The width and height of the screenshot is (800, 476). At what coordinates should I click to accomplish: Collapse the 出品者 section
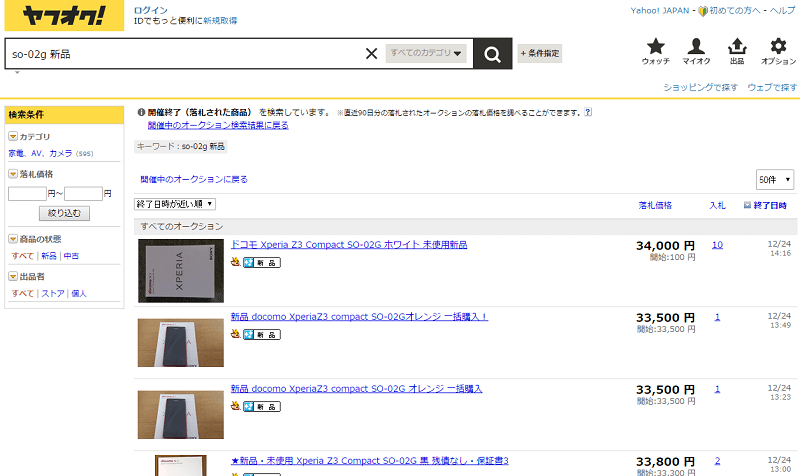pyautogui.click(x=13, y=276)
